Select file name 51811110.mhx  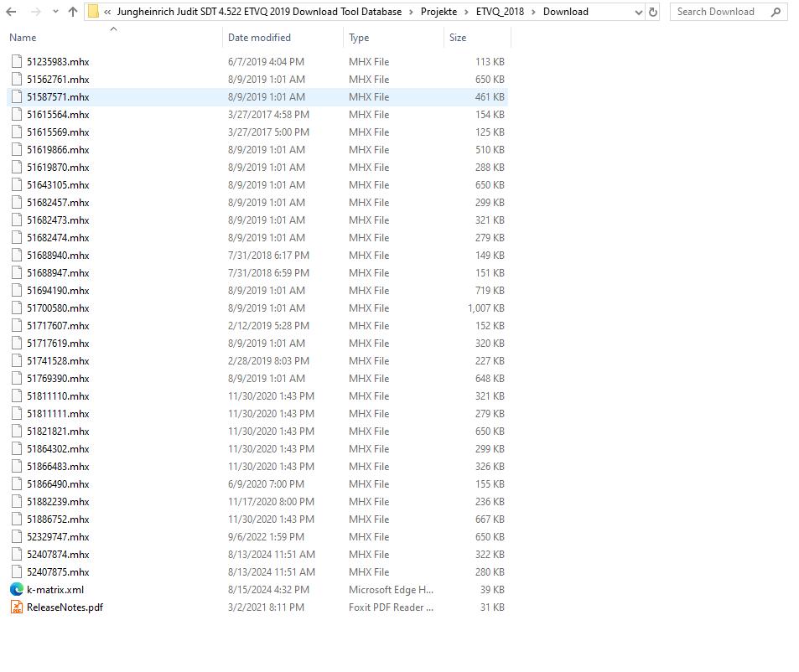58,396
